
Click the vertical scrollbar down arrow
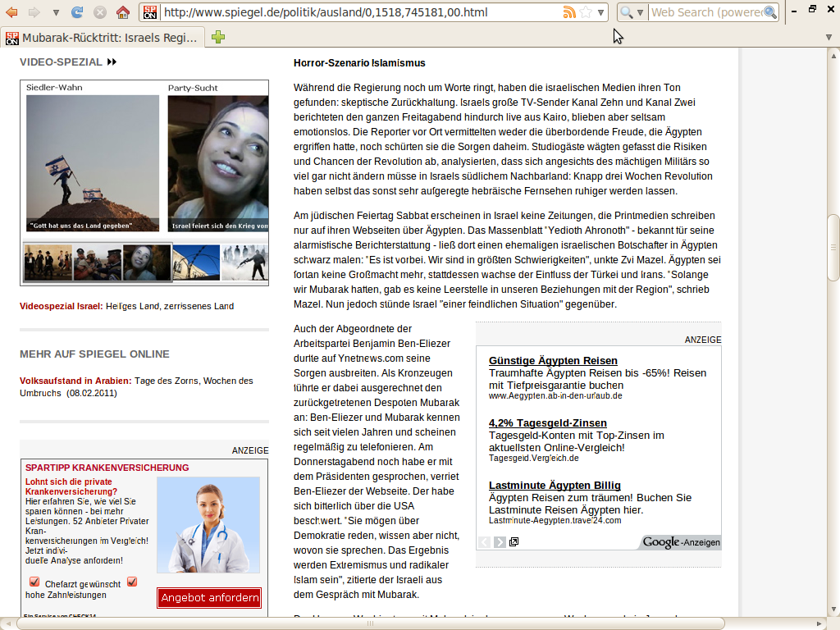(x=833, y=609)
